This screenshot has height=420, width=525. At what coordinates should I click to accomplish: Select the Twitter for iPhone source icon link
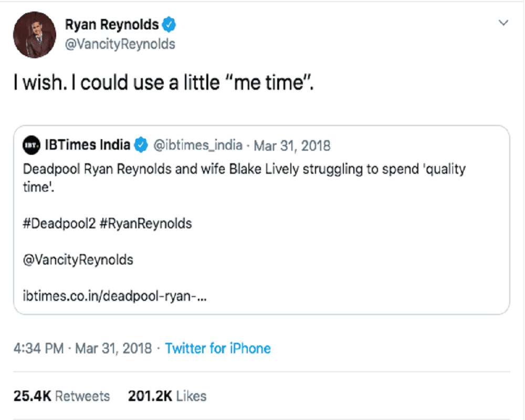pos(218,348)
